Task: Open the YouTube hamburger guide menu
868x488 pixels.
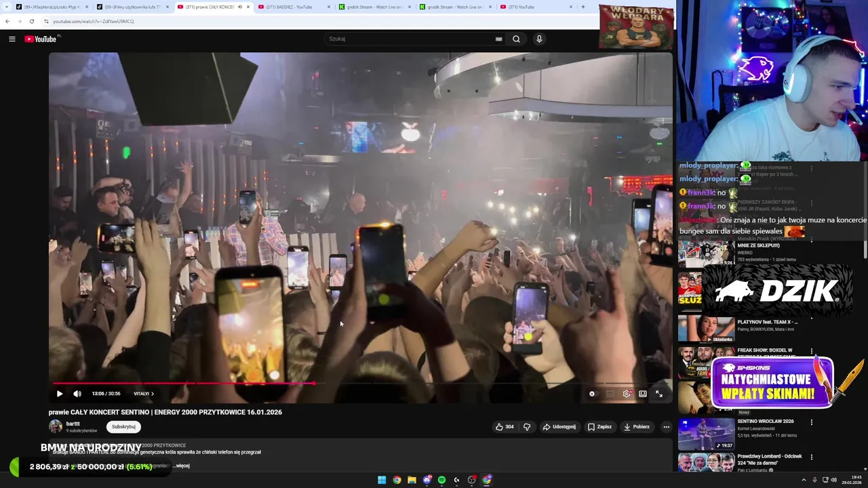Action: tap(12, 39)
